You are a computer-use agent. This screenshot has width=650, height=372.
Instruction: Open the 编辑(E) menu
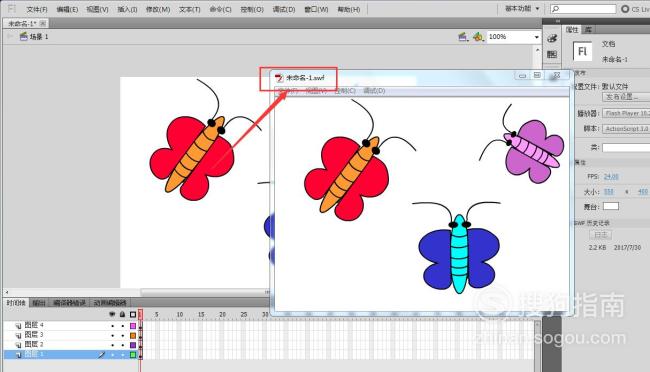[67, 9]
